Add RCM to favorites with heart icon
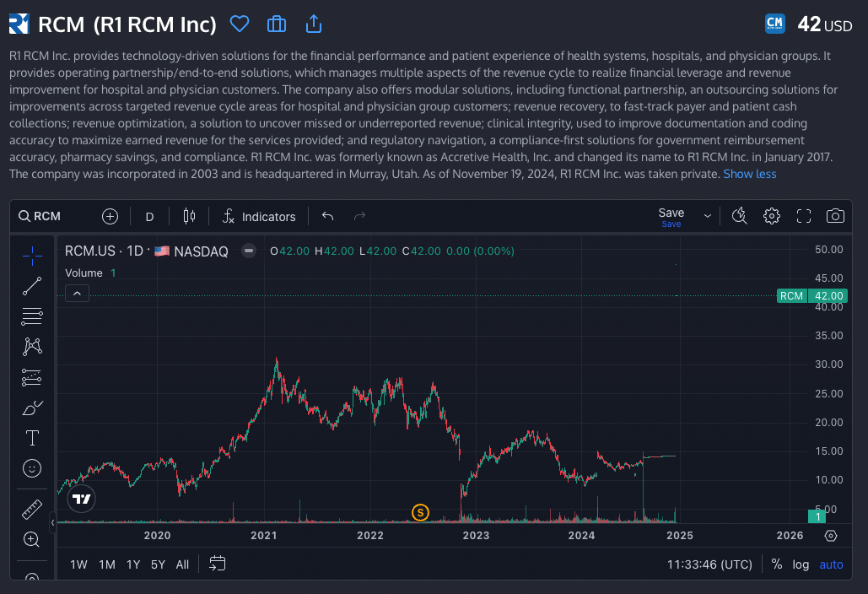 click(240, 24)
